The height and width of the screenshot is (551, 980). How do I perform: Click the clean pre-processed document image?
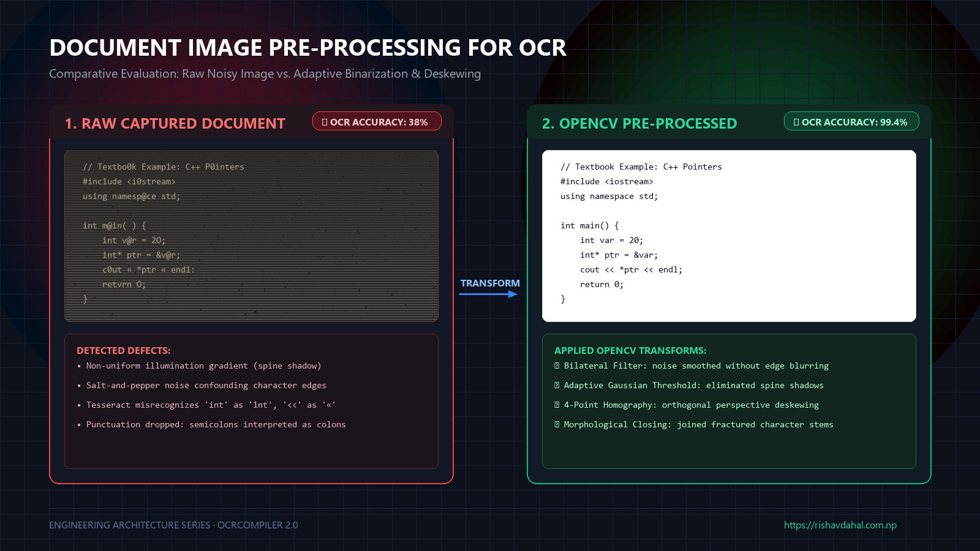tap(729, 236)
